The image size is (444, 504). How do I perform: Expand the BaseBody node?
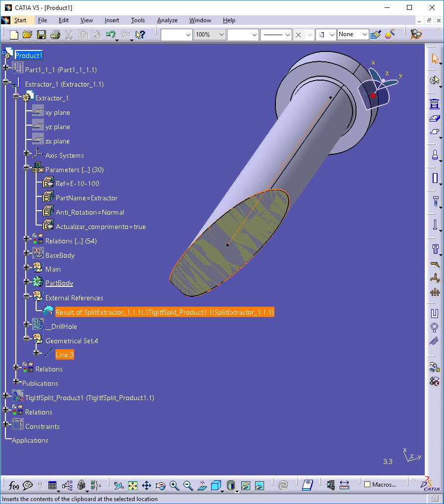[27, 253]
